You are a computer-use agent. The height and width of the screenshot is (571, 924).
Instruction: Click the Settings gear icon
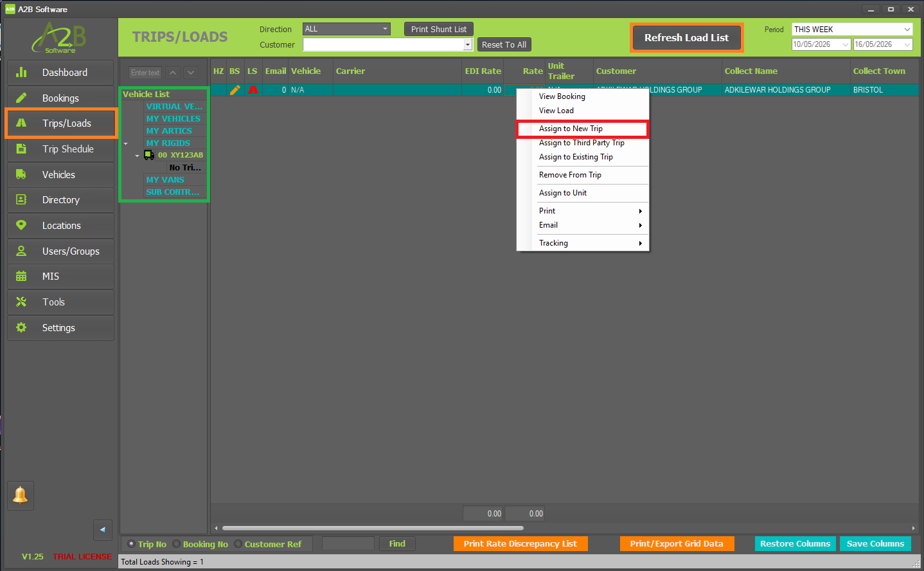(x=21, y=327)
